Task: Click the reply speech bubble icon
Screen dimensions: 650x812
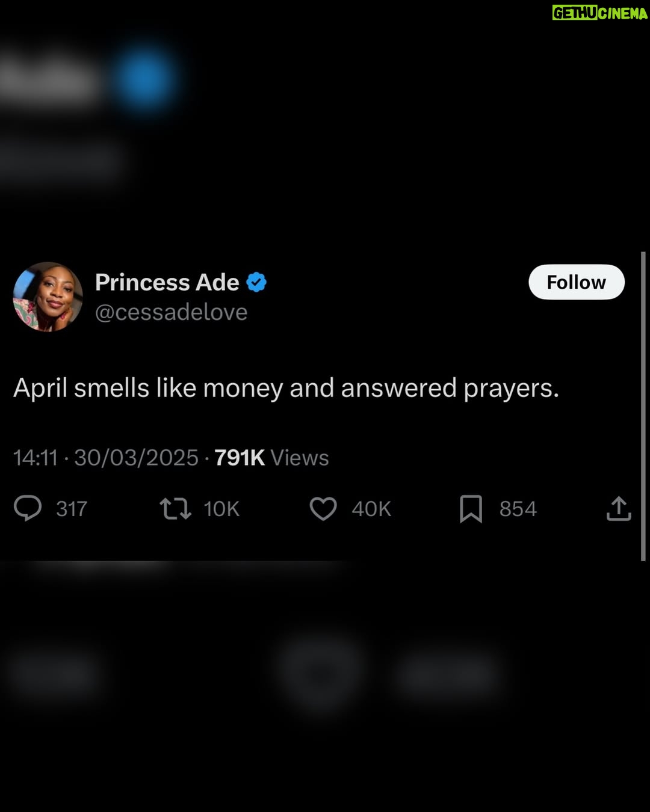Action: pyautogui.click(x=28, y=508)
